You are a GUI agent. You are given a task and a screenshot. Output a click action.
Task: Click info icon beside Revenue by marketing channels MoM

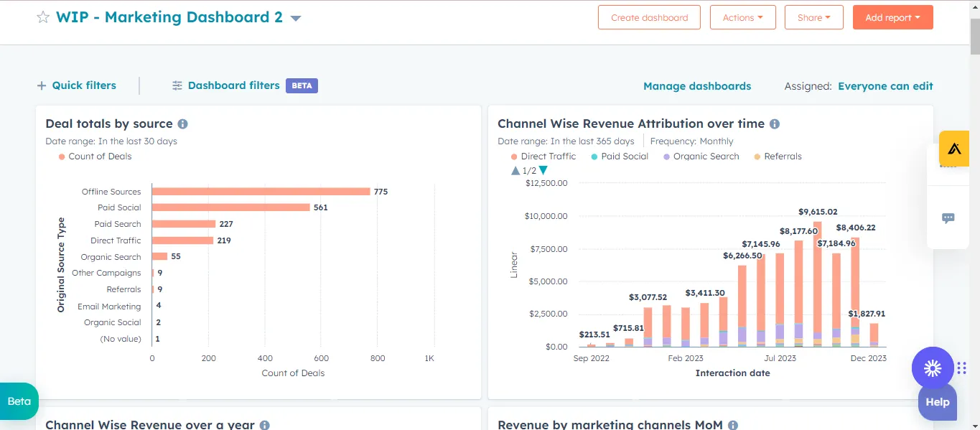tap(733, 425)
